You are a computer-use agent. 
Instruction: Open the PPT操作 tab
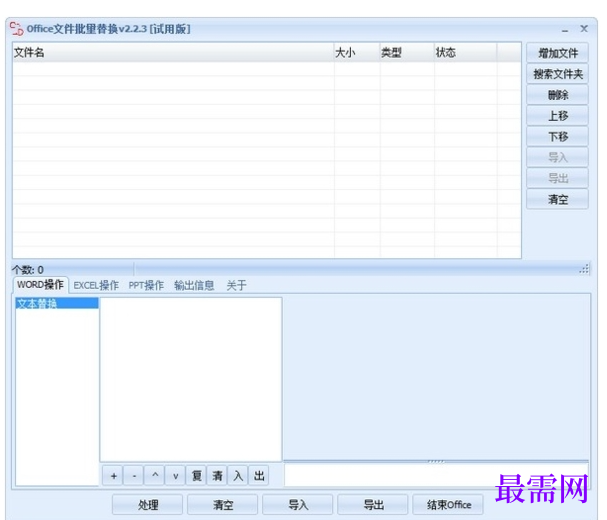coord(146,285)
